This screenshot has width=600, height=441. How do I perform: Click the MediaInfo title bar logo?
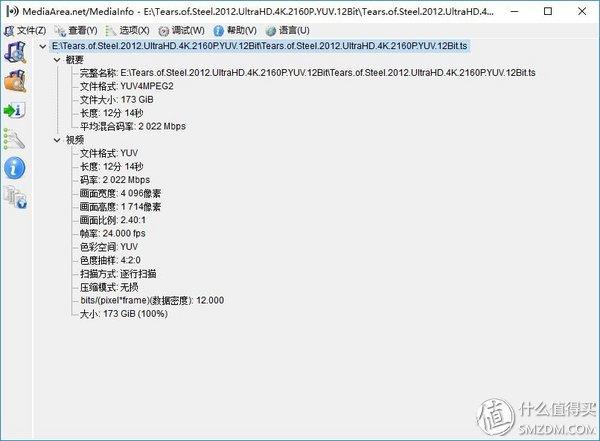12,11
